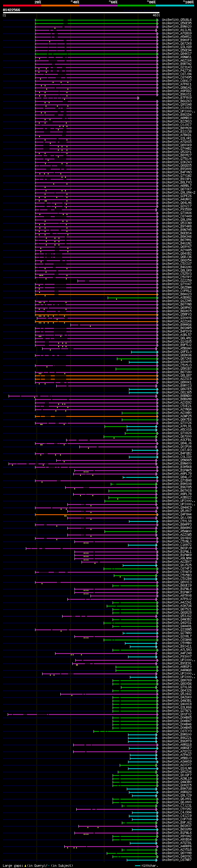Image resolution: width=197 pixels, height=868 pixels.
Task: Open hit UniRef100_Q338N5
Action: 177,630
